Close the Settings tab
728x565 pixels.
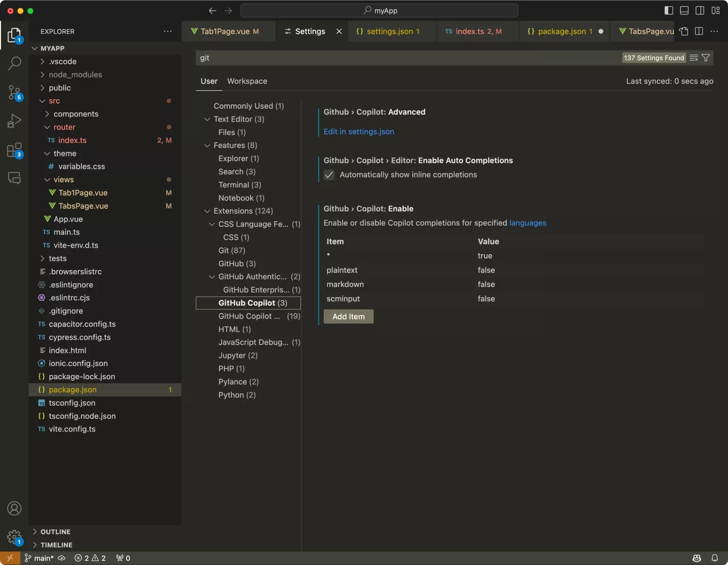click(x=339, y=31)
